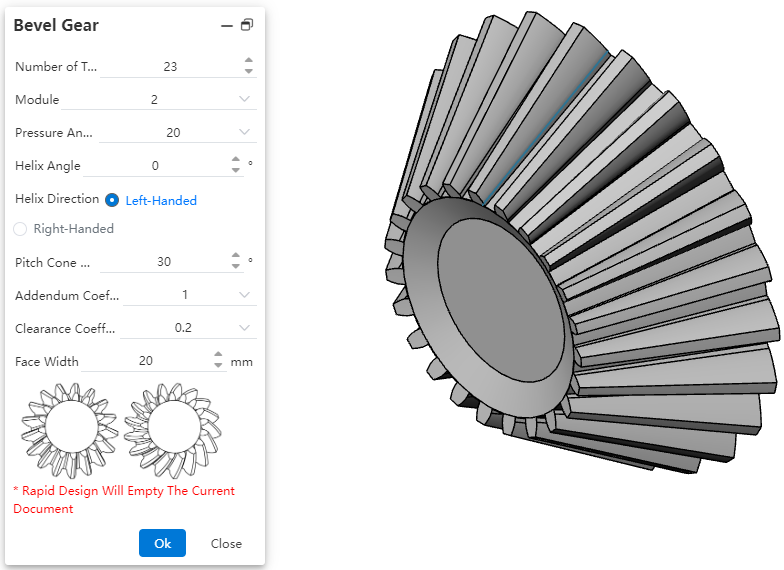Click the Left-Handed label text

[x=161, y=200]
